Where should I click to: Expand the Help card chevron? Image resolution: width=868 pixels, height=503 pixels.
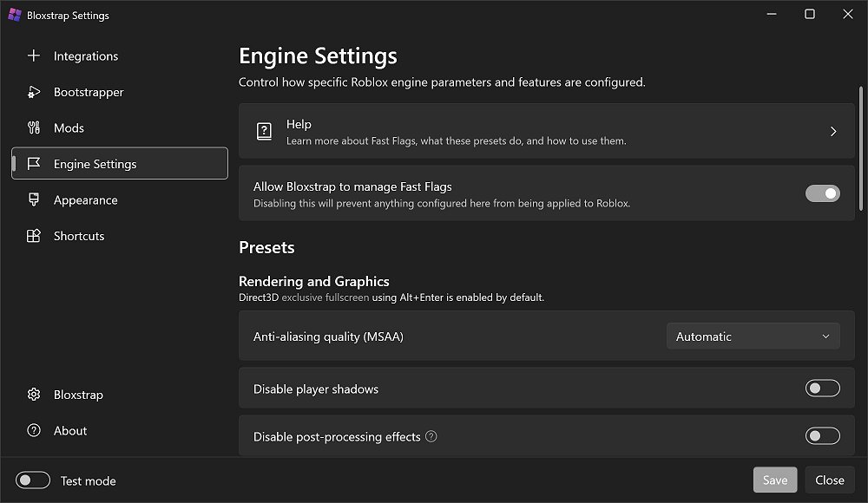coord(833,132)
